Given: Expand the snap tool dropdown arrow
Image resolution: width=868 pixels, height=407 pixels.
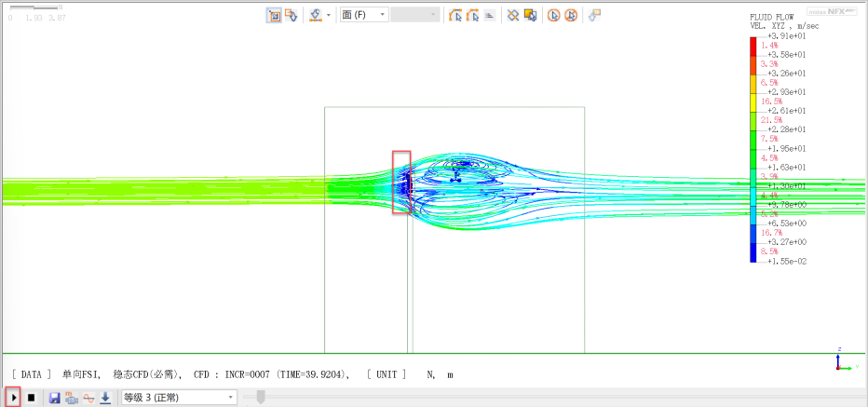Looking at the screenshot, I should point(329,16).
